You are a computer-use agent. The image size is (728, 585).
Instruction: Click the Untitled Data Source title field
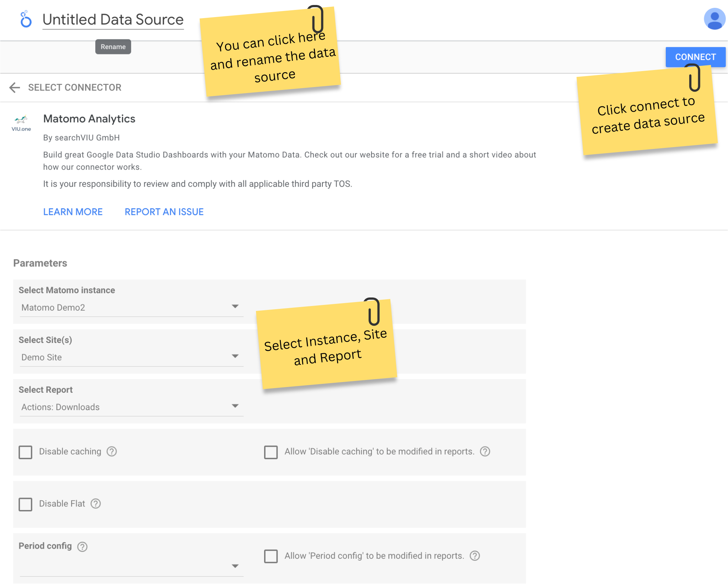tap(113, 20)
